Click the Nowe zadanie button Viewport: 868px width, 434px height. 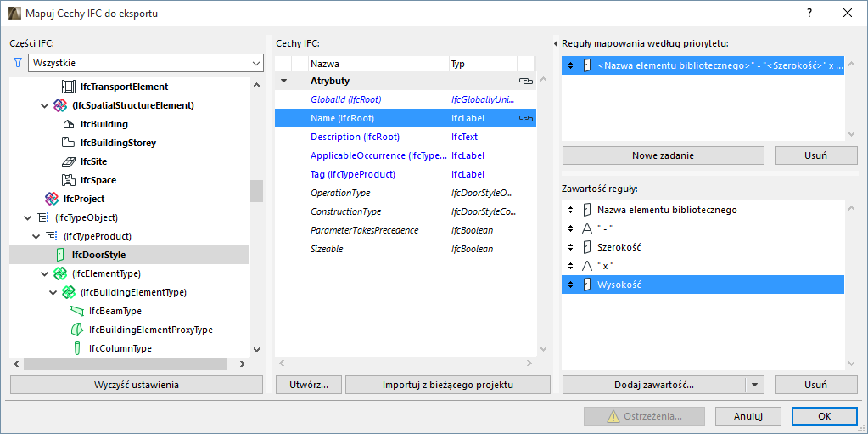coord(663,155)
